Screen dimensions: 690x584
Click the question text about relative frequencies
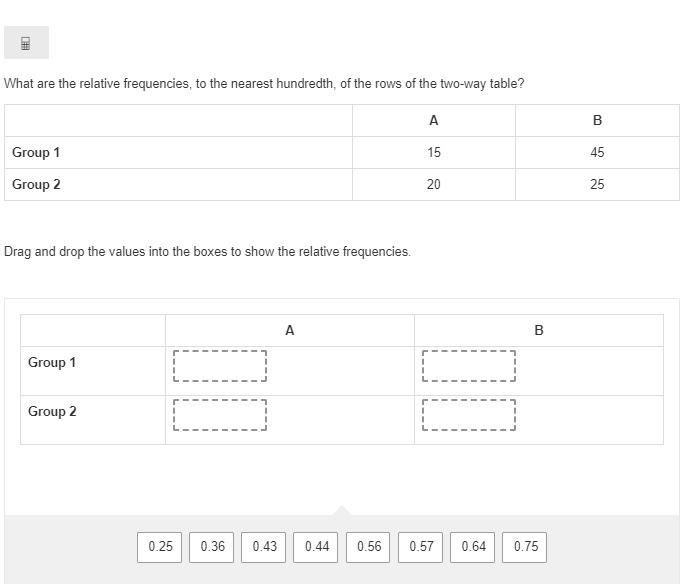click(264, 83)
